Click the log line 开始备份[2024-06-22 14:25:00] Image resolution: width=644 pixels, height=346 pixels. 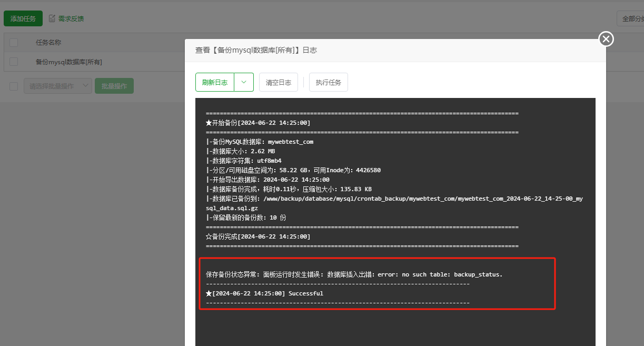coord(258,123)
